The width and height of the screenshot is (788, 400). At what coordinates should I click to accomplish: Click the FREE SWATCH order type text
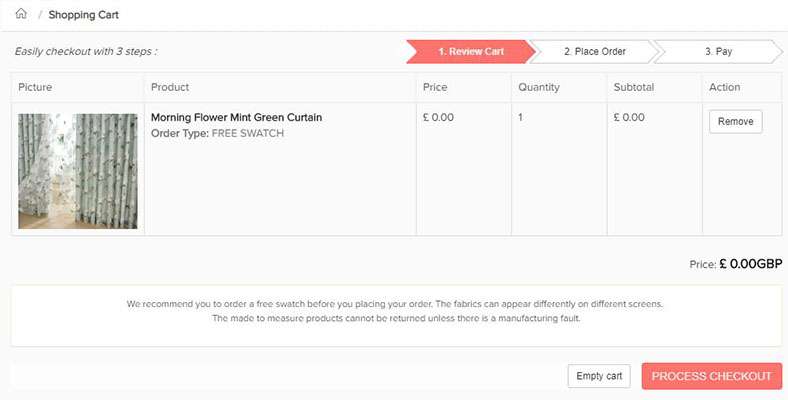coord(248,133)
